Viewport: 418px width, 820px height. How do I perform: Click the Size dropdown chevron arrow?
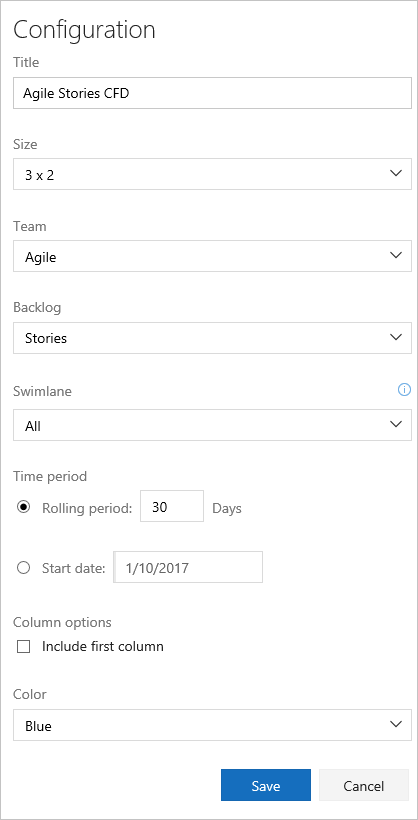pyautogui.click(x=396, y=174)
